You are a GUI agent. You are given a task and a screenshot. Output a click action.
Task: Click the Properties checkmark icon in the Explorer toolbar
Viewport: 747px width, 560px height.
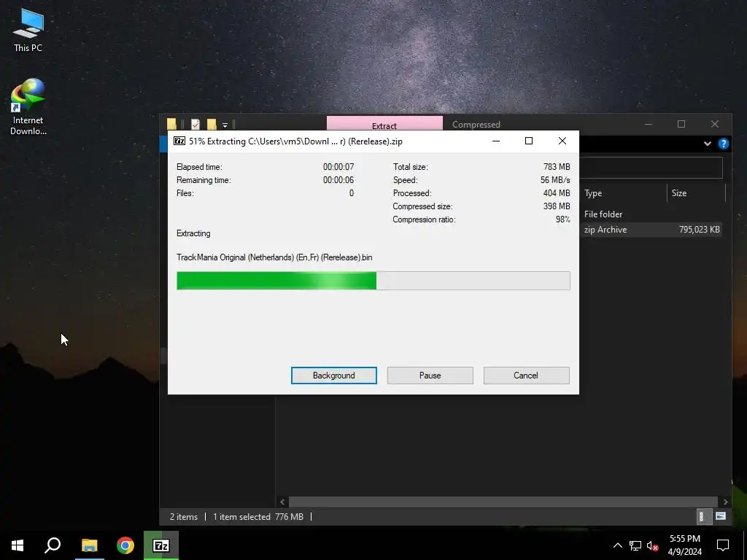tap(196, 124)
